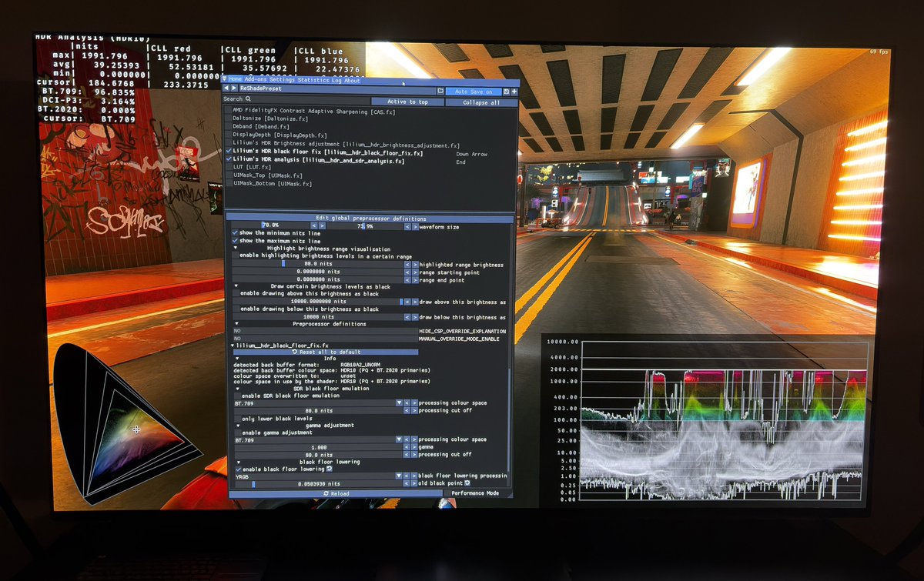Click the reset icon next to old black point
This screenshot has width=924, height=581.
(x=467, y=483)
